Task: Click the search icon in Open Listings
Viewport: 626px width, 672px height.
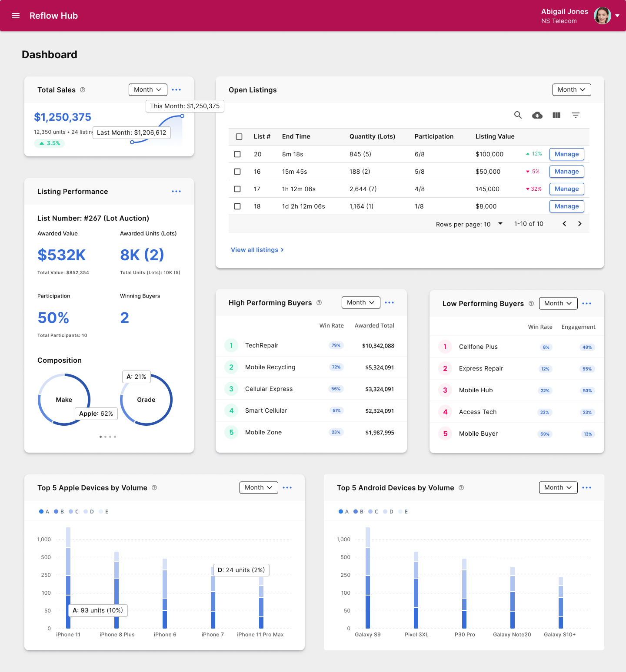Action: pos(518,115)
